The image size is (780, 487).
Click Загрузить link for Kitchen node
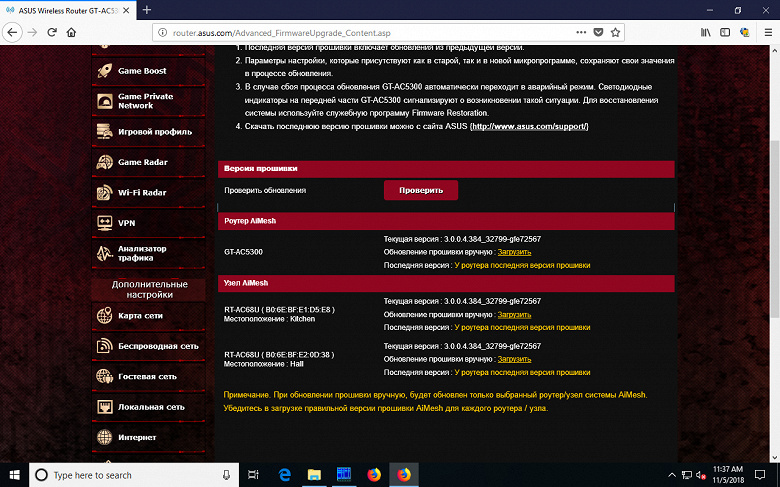coord(514,314)
